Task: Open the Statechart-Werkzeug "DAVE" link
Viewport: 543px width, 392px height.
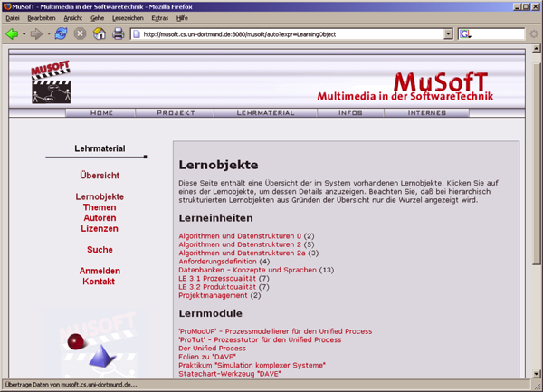Action: (230, 374)
